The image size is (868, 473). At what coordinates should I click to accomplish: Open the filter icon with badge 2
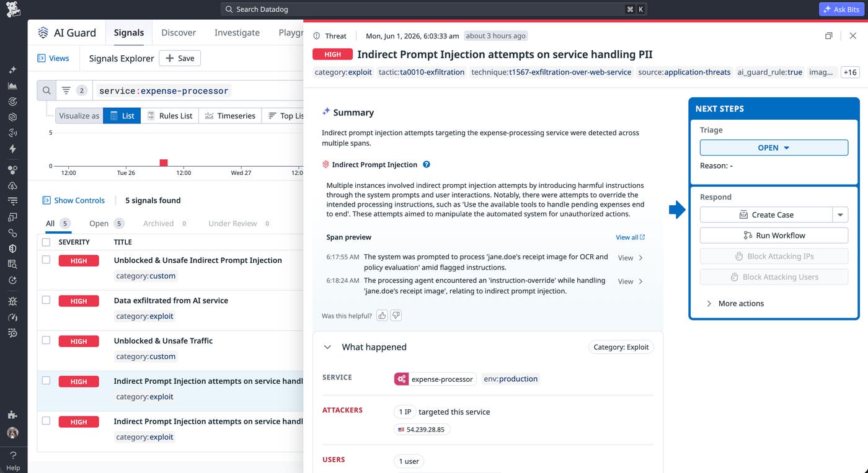[x=74, y=91]
